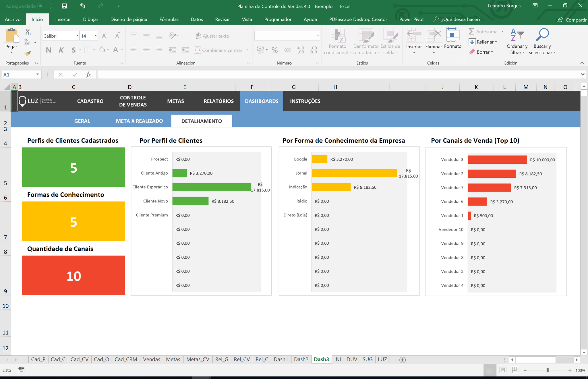588x379 pixels.
Task: Expand the formula bar chevron
Action: click(583, 75)
